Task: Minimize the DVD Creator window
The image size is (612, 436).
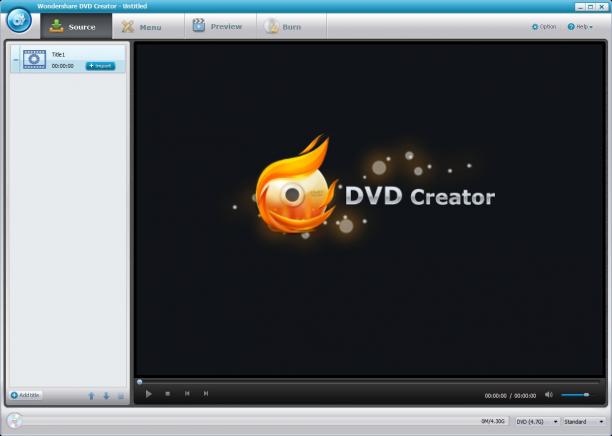Action: point(581,7)
